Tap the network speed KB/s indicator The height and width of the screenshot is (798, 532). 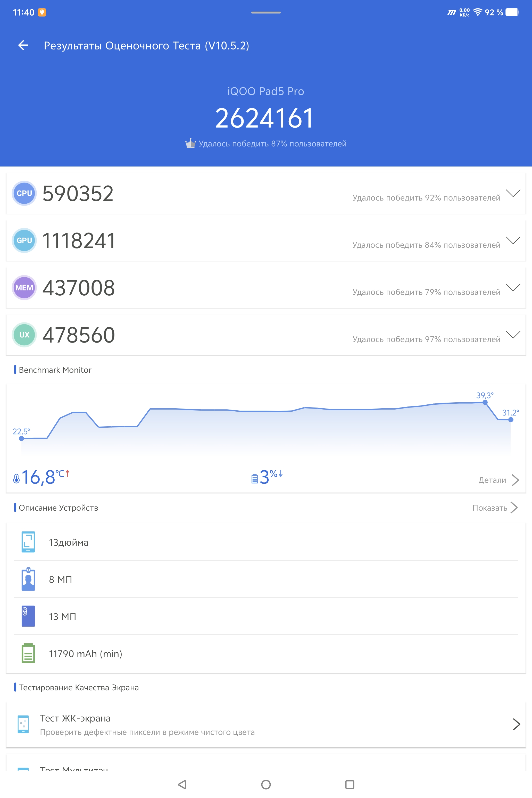click(464, 12)
